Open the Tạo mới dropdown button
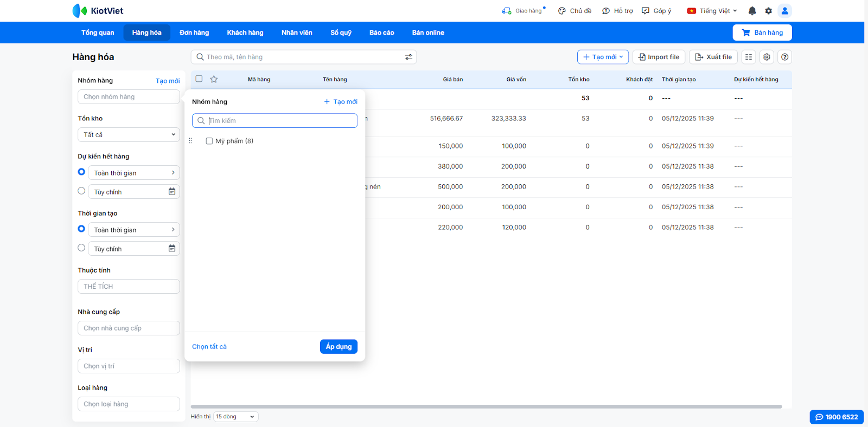This screenshot has height=427, width=868. click(x=603, y=57)
